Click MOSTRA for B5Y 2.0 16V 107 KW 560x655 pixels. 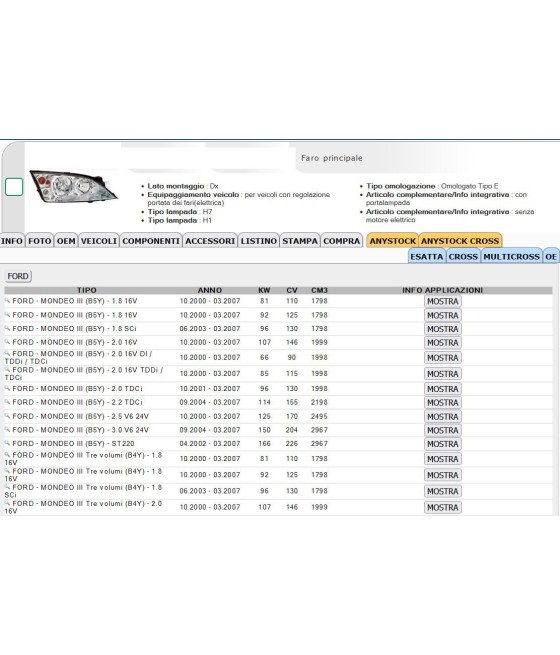(443, 343)
